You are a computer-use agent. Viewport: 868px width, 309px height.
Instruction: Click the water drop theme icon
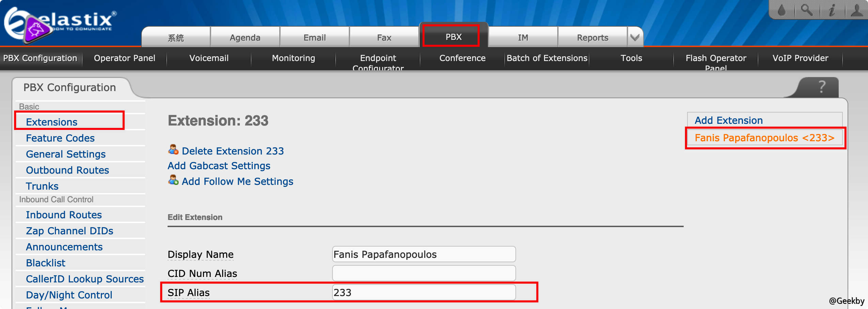pyautogui.click(x=781, y=10)
